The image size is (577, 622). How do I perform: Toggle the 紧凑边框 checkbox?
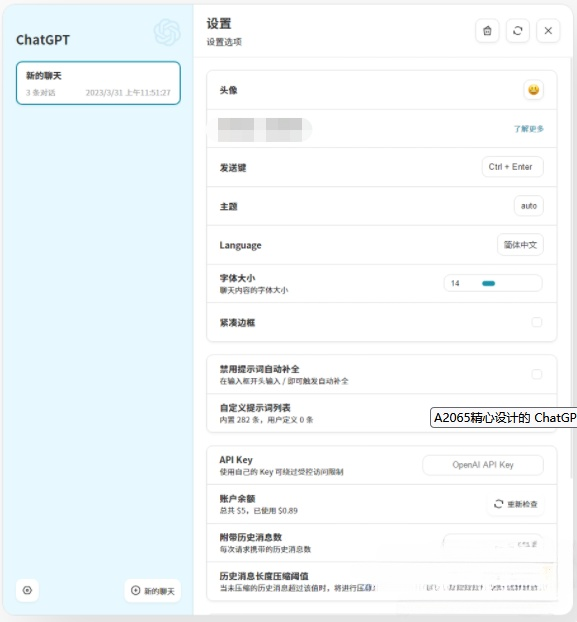coord(537,322)
